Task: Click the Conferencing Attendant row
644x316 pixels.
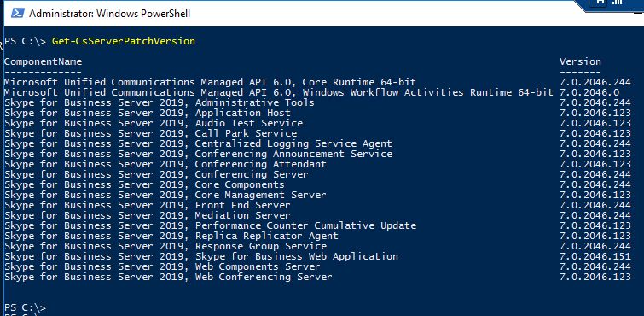Action: click(x=317, y=164)
